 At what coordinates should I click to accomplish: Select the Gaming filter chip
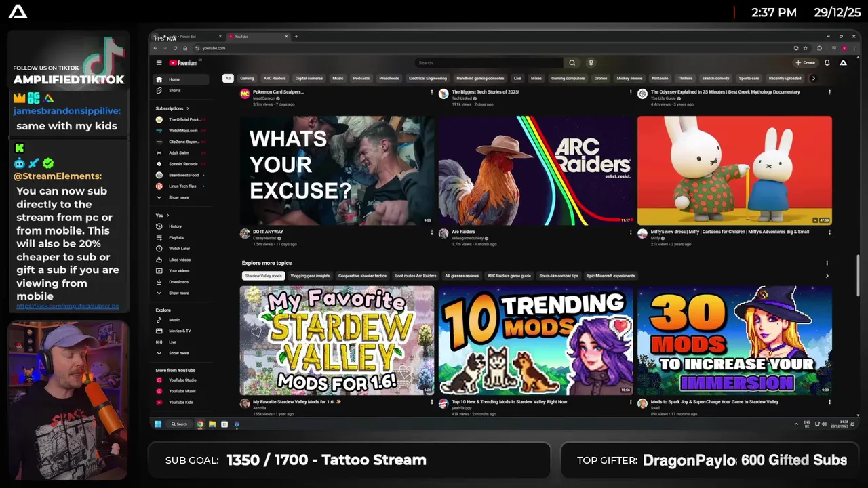tap(247, 78)
